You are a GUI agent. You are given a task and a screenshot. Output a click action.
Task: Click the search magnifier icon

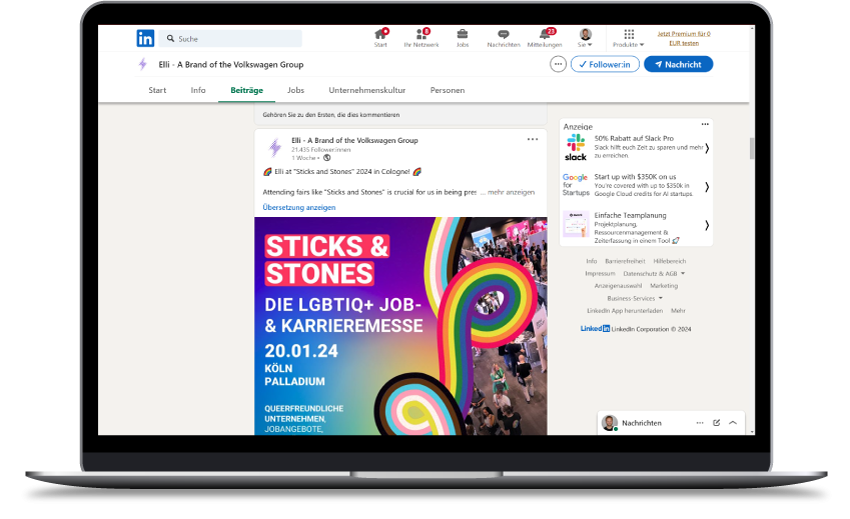(170, 39)
